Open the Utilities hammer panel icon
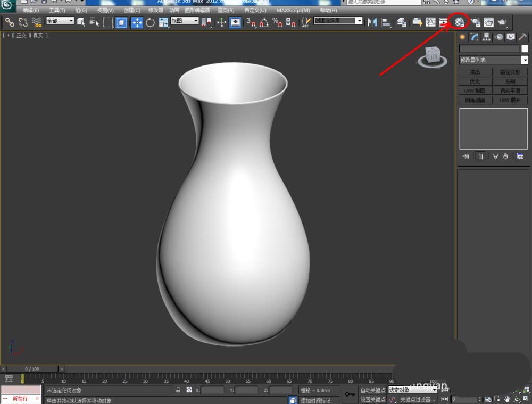Viewport: 532px width, 404px height. click(x=523, y=37)
